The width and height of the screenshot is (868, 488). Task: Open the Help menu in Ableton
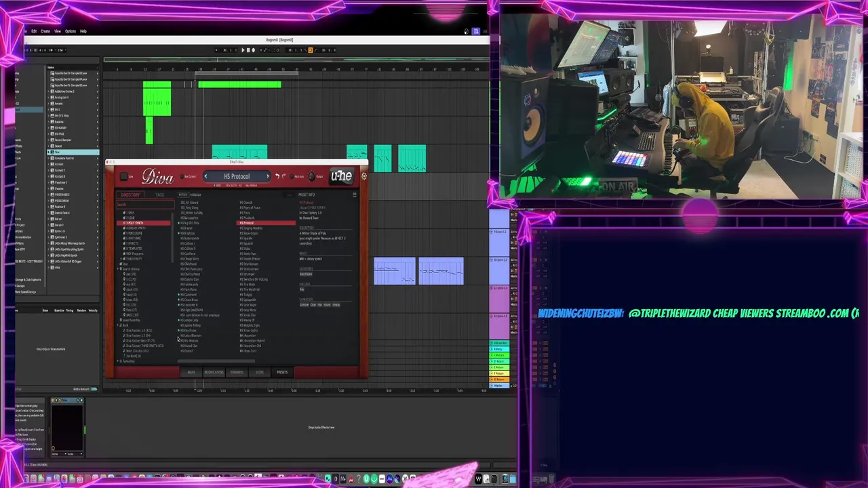tap(83, 31)
